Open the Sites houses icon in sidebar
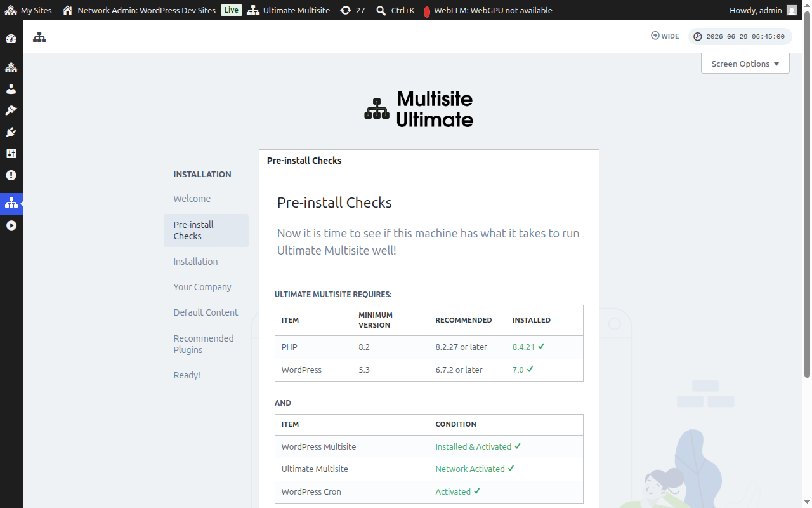 (11, 67)
